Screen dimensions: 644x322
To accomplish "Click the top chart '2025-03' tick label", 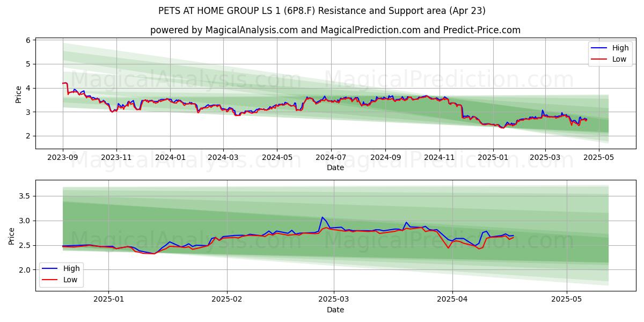I will tap(545, 158).
